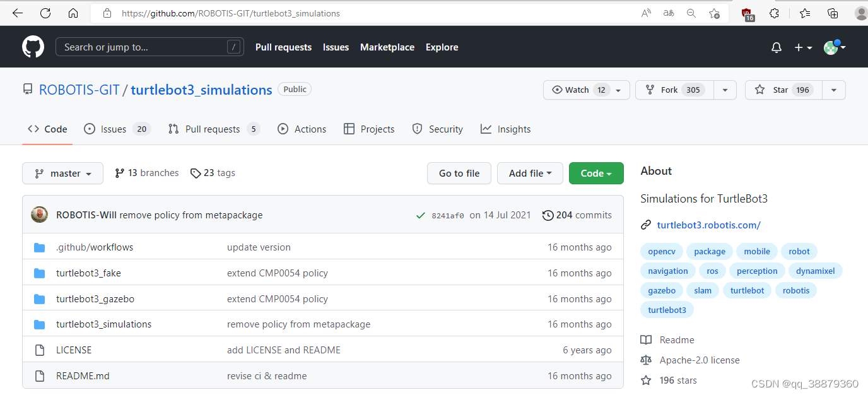Open Issues in top navigation
The width and height of the screenshot is (868, 395).
[336, 47]
